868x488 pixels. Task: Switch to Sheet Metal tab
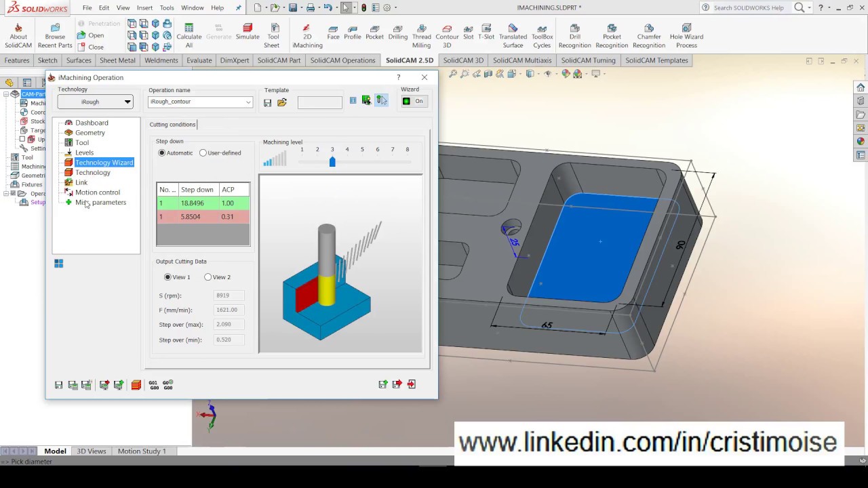(117, 60)
